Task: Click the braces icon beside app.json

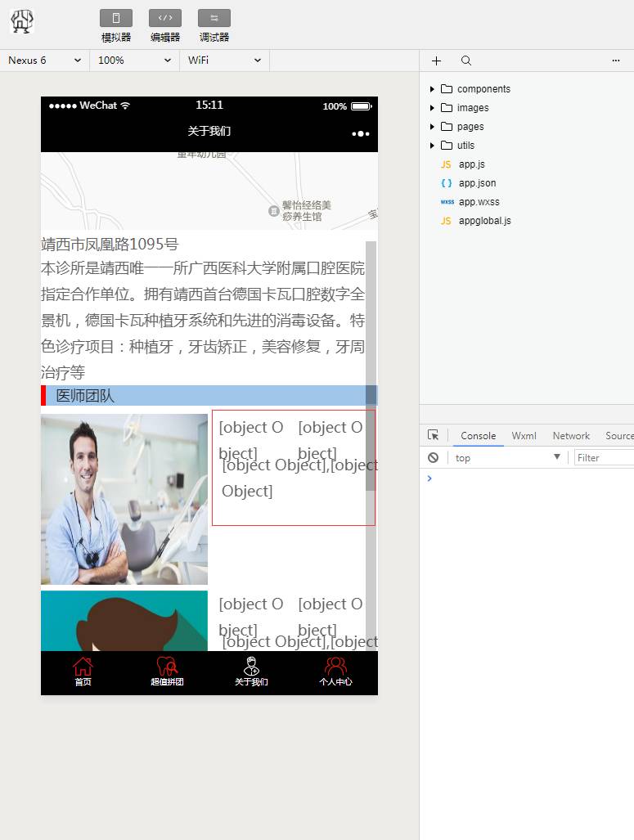Action: [x=447, y=183]
